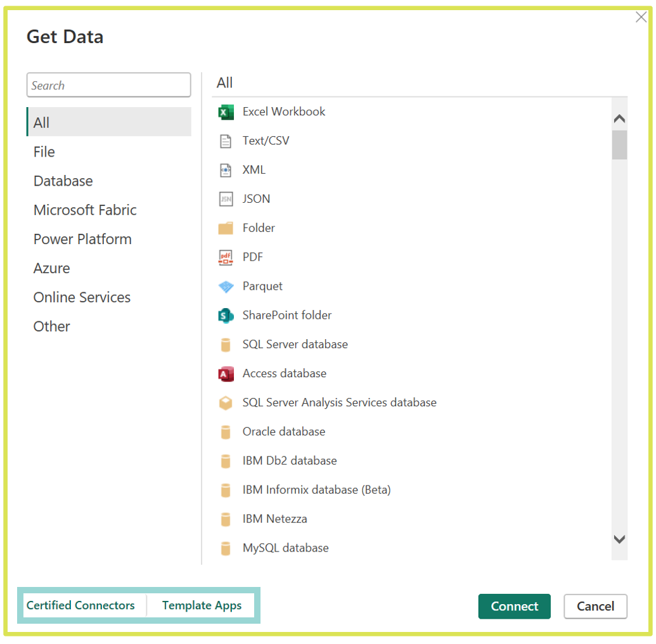The width and height of the screenshot is (656, 644).
Task: Click the Parquet diamond icon
Action: click(x=226, y=287)
